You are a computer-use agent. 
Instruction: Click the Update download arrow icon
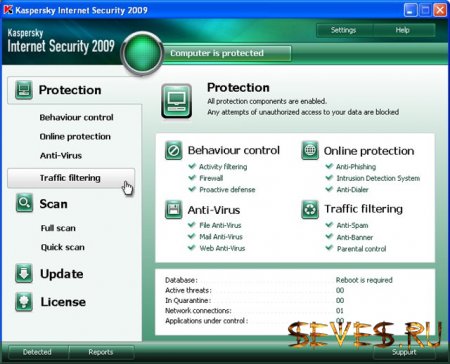(x=24, y=273)
